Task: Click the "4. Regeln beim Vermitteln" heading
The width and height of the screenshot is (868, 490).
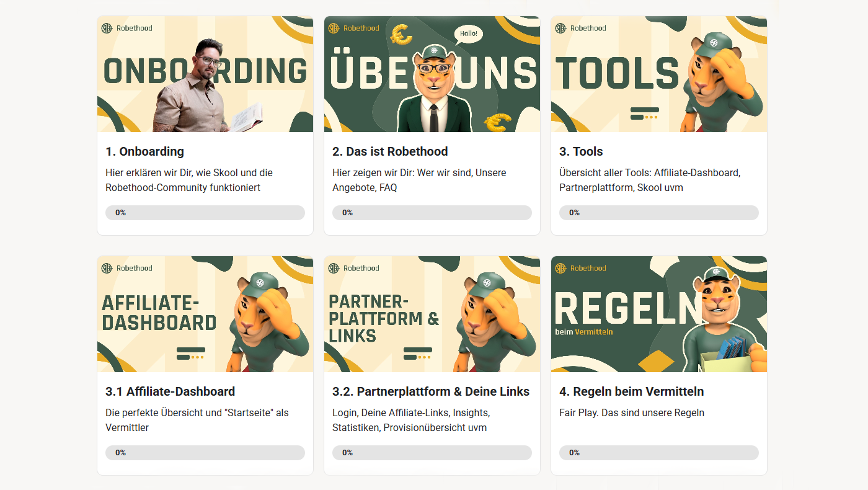Action: click(x=632, y=391)
